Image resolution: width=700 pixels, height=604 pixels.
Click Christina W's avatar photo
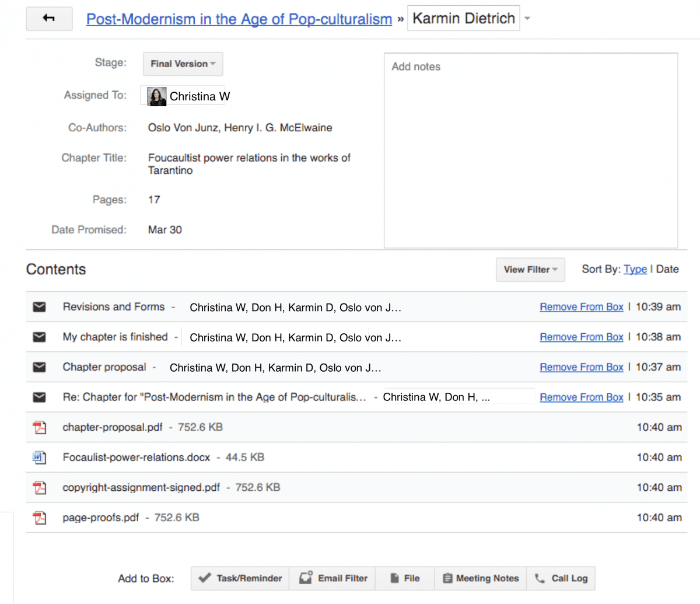tap(156, 96)
